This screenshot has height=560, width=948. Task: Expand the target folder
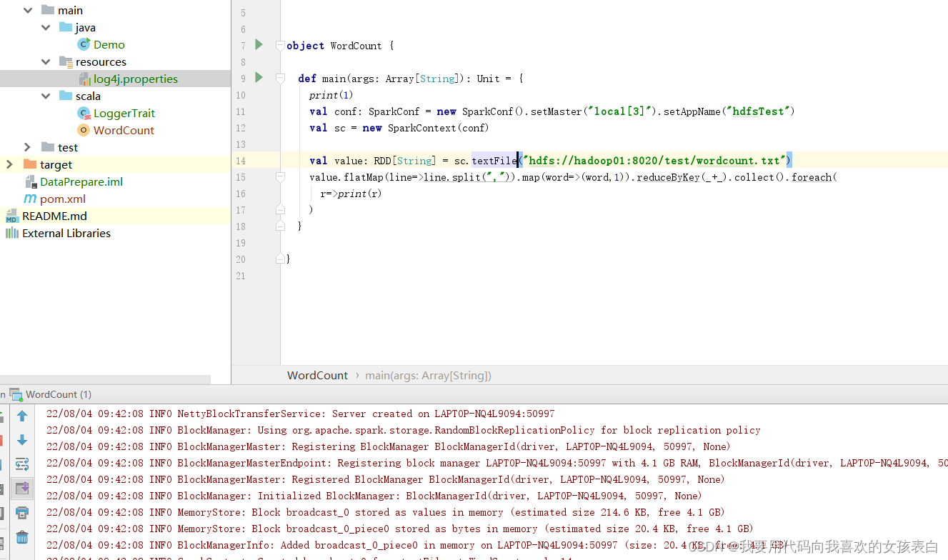(9, 164)
